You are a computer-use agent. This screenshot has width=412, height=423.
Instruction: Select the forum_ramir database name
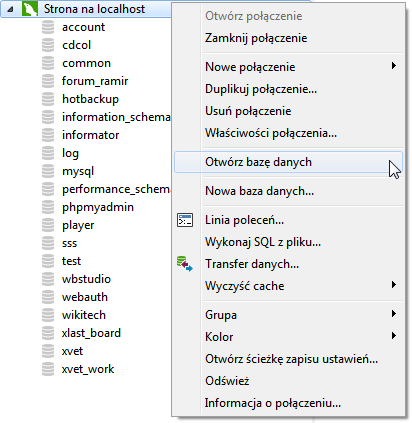[95, 81]
